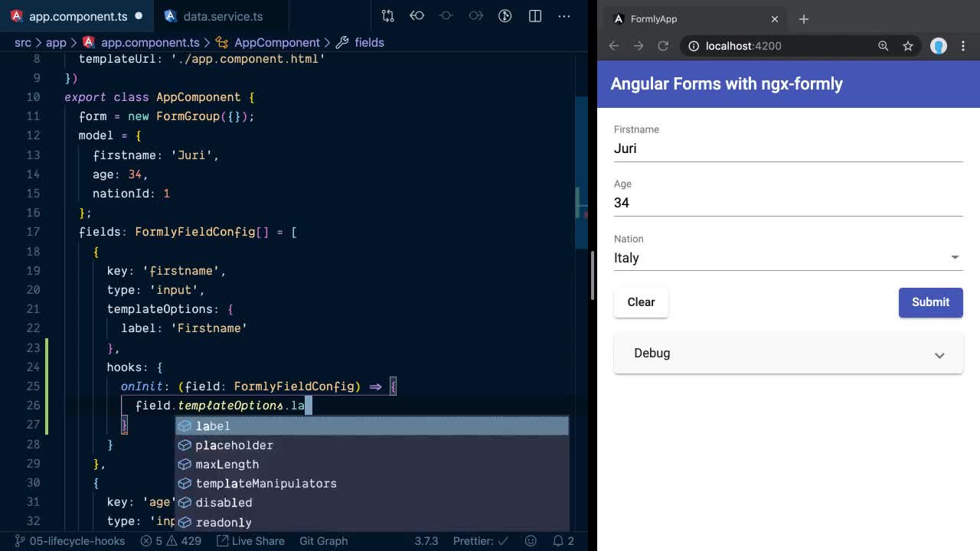Choose placeholder from the autocomplete list
980x551 pixels.
(x=234, y=445)
